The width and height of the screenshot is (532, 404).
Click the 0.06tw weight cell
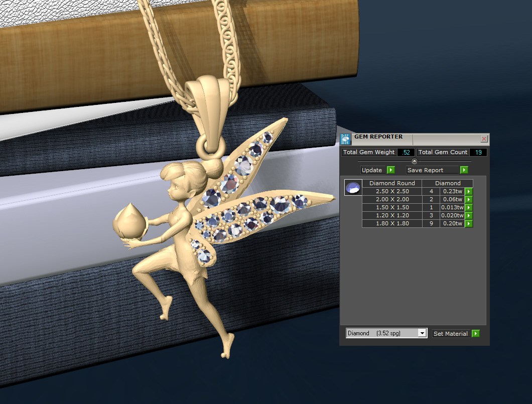(x=452, y=199)
